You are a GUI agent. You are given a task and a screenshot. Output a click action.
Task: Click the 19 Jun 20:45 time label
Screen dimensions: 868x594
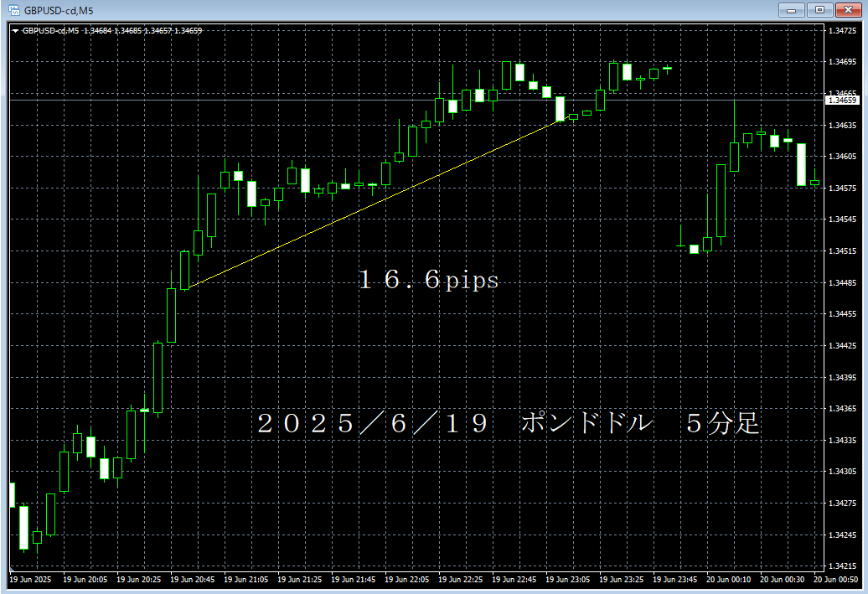tap(191, 580)
